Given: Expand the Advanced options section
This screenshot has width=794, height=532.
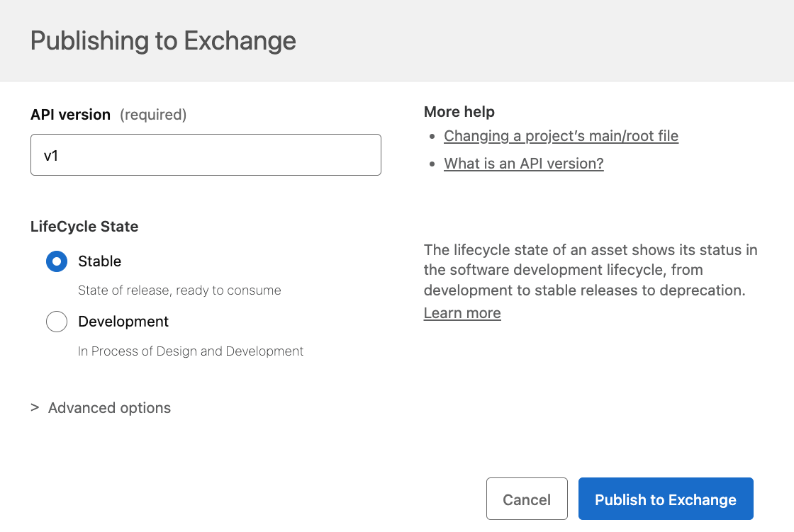Looking at the screenshot, I should point(109,408).
